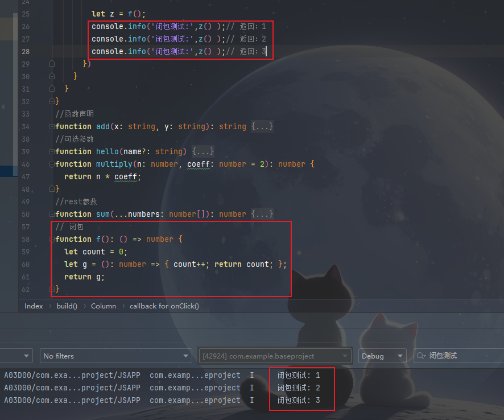
Task: Click the folded {...} placeholder of hello function
Action: (x=203, y=151)
